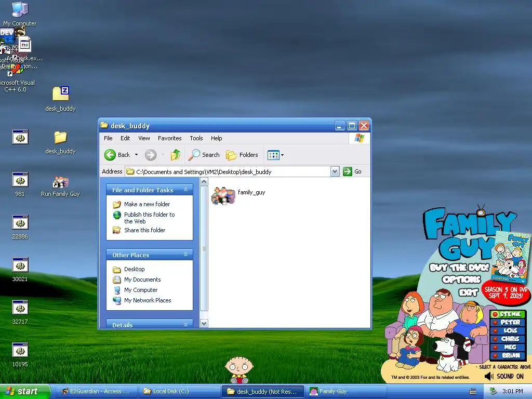Click Publish this folder to the Web
532x399 pixels.
pos(149,218)
